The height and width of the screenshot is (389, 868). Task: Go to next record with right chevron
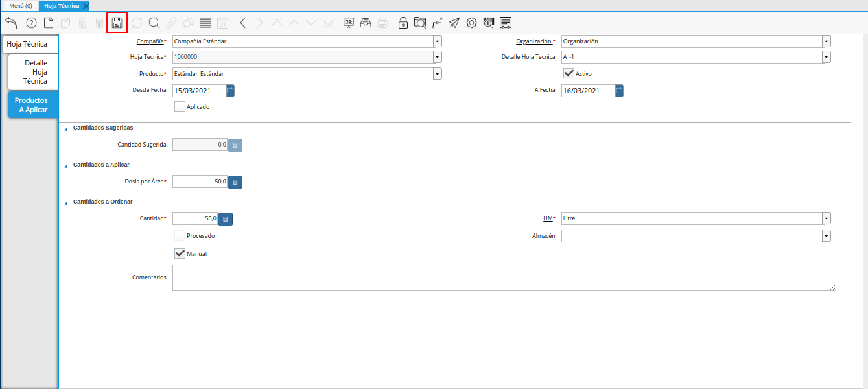tap(260, 23)
